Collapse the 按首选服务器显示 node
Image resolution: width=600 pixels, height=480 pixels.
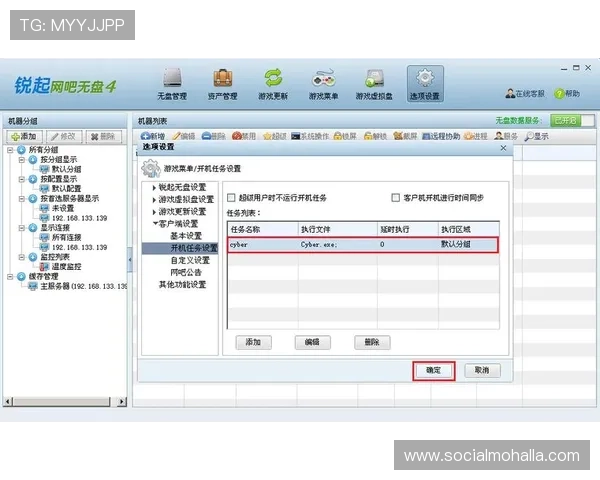pyautogui.click(x=22, y=199)
